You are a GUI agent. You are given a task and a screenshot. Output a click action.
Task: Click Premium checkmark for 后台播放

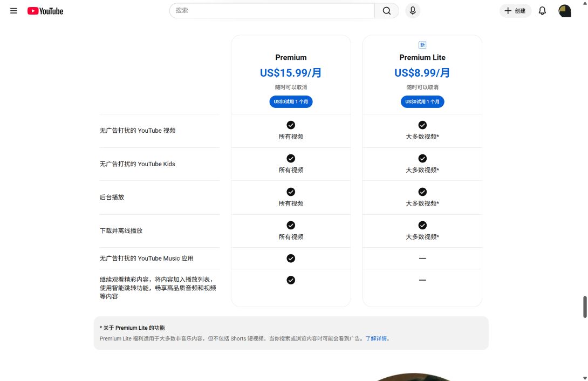(x=291, y=192)
